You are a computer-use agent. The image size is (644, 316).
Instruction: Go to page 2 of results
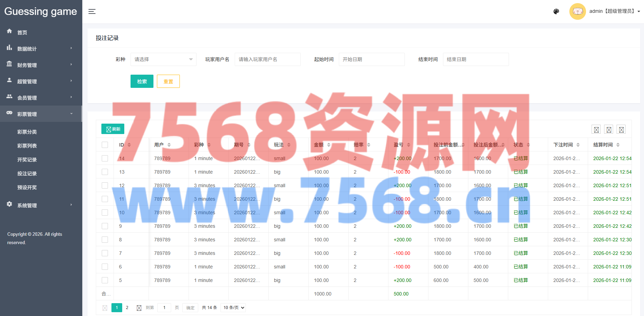pos(127,308)
